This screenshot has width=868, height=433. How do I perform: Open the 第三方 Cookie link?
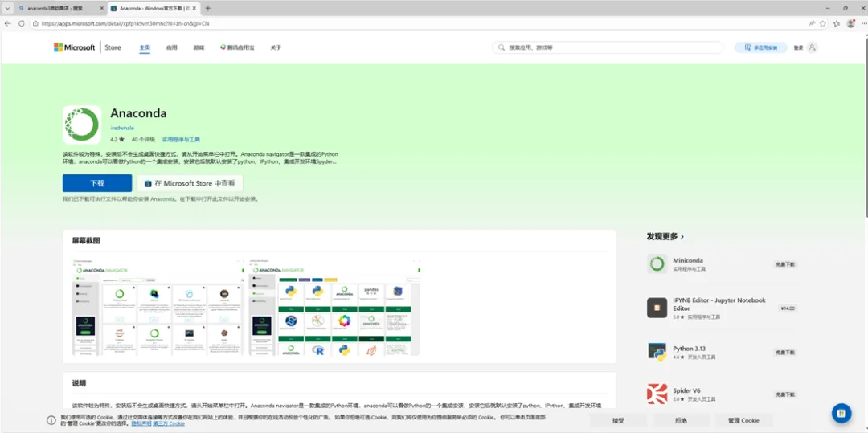[169, 423]
